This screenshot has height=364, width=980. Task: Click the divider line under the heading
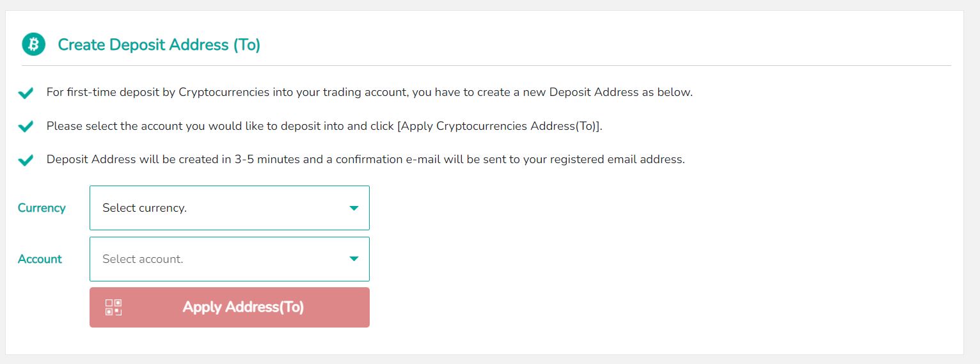coord(486,65)
